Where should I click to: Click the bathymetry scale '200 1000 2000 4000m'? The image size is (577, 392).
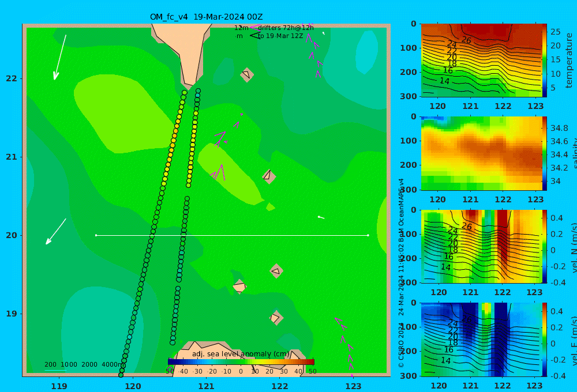85,364
